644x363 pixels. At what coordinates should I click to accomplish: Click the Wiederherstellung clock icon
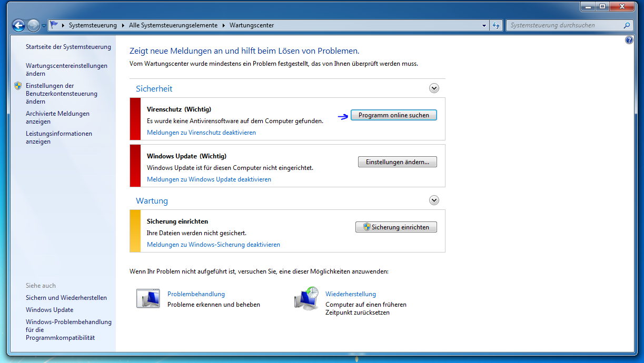pos(306,298)
